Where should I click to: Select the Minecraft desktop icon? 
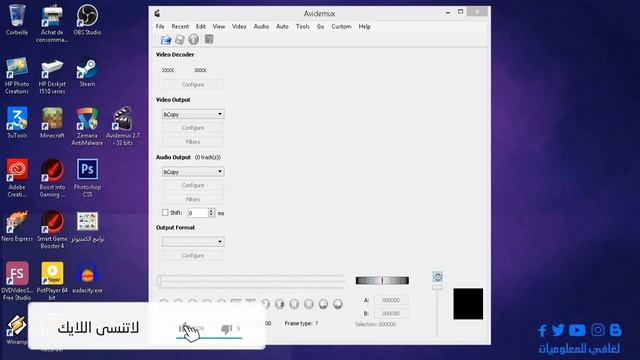tap(52, 123)
